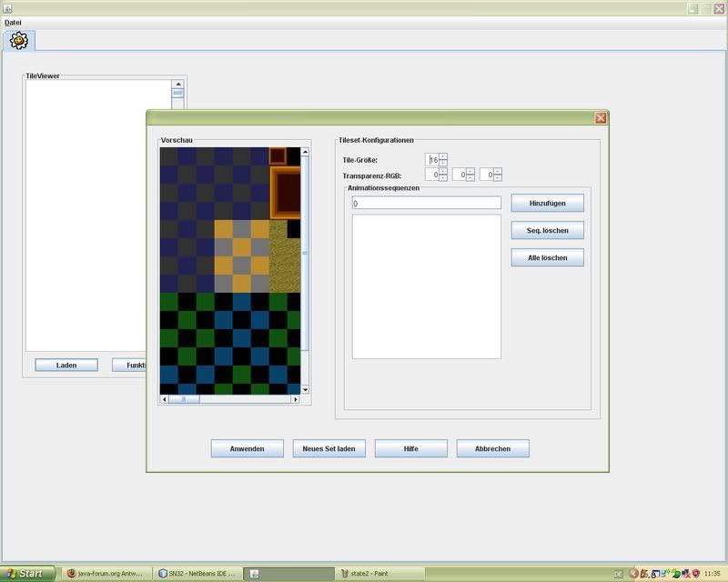Open the Windows Start menu

[x=27, y=574]
